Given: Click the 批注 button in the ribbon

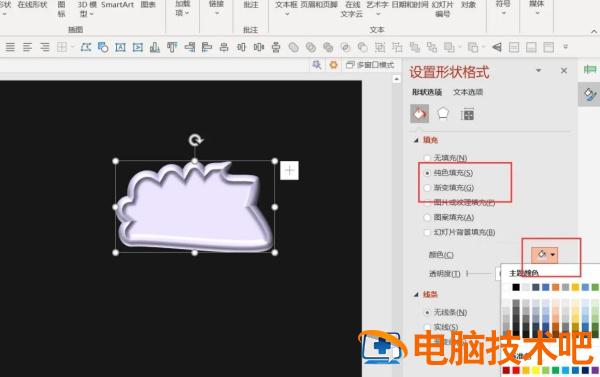Looking at the screenshot, I should tap(251, 5).
